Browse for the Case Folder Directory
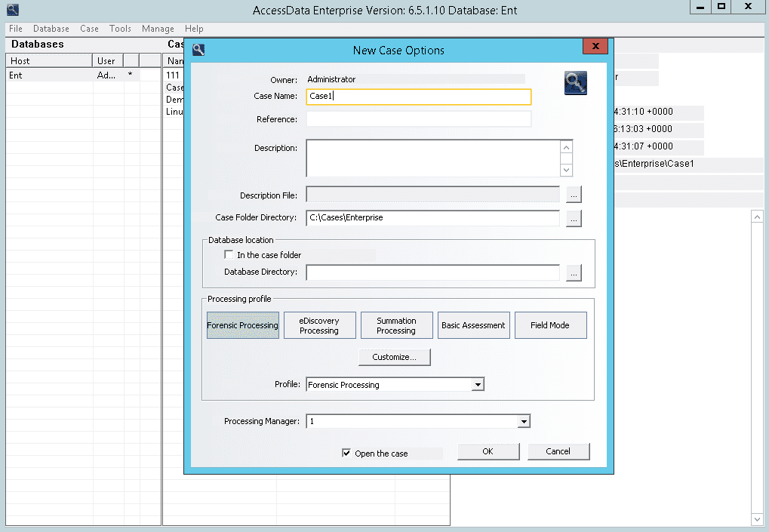This screenshot has height=532, width=769. tap(574, 218)
